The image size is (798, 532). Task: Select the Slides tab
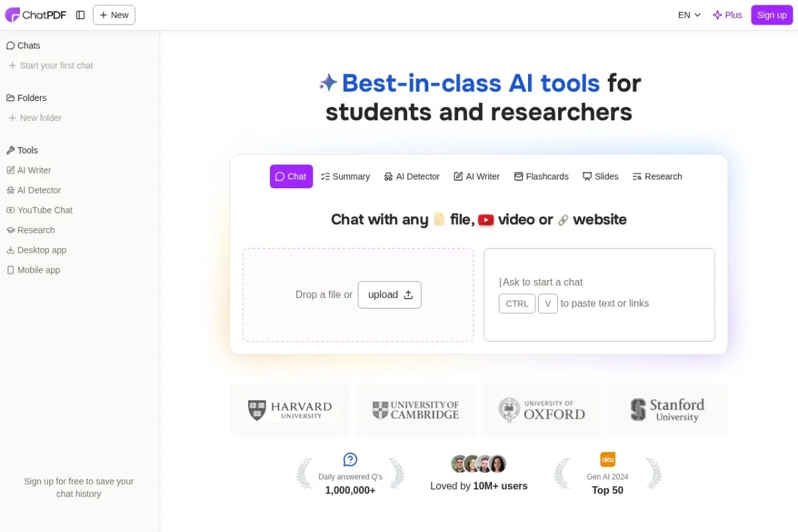click(600, 176)
